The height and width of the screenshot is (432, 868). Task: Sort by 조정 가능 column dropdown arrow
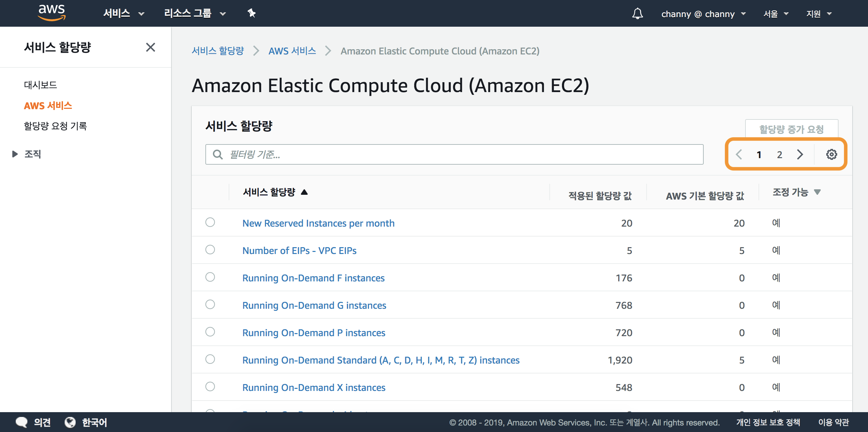(817, 192)
